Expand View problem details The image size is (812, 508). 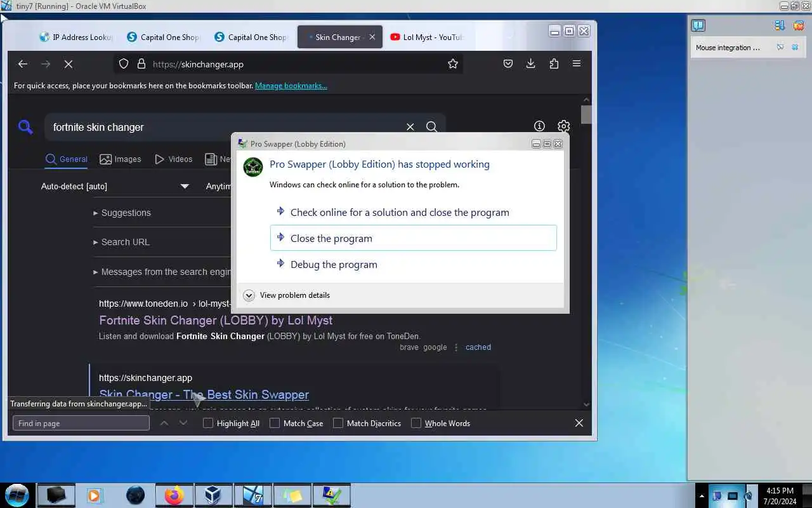coord(287,295)
